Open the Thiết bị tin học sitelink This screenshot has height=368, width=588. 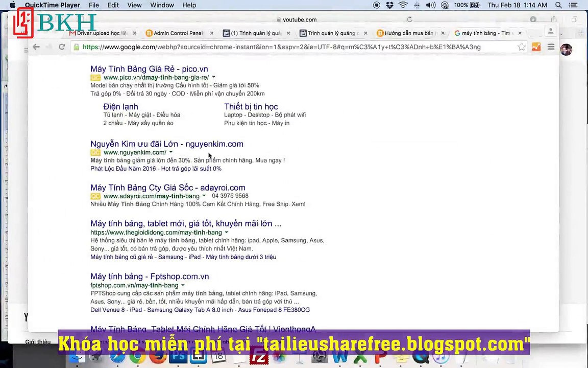(251, 107)
